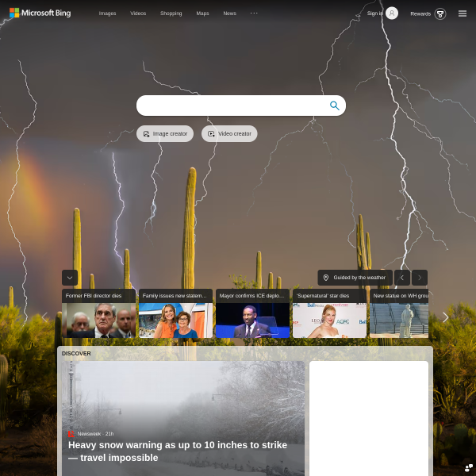The image size is (476, 476).
Task: Click the Newsweek source label
Action: point(89,434)
